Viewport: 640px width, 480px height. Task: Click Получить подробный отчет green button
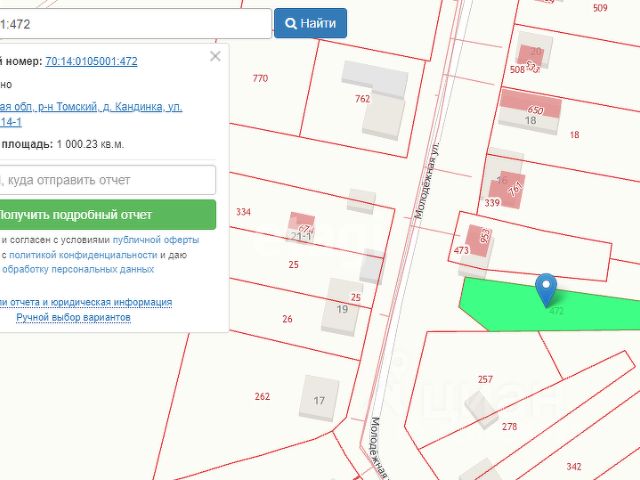[x=107, y=215]
